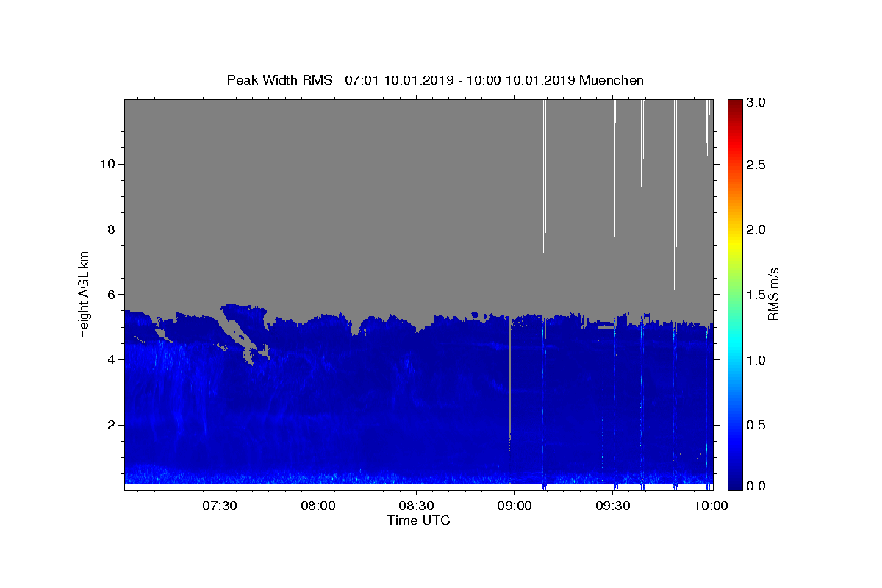Click the 'Height AGL km' axis label
882x588 pixels.
click(x=85, y=294)
